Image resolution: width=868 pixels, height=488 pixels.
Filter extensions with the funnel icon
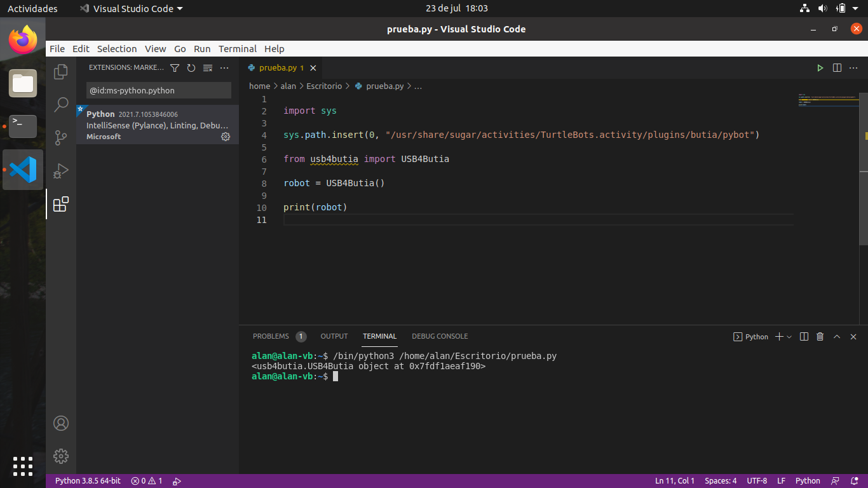[x=175, y=67]
